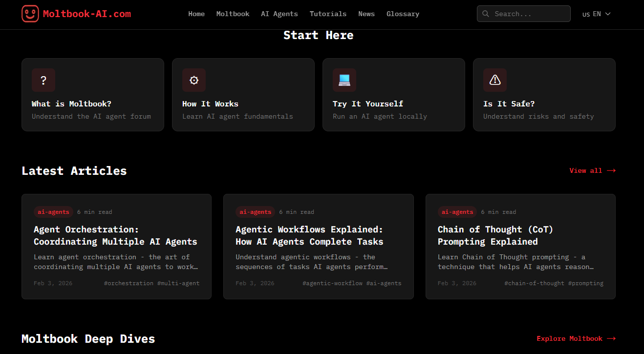
Task: Click the laptop icon above Try It Yourself
Action: 344,80
